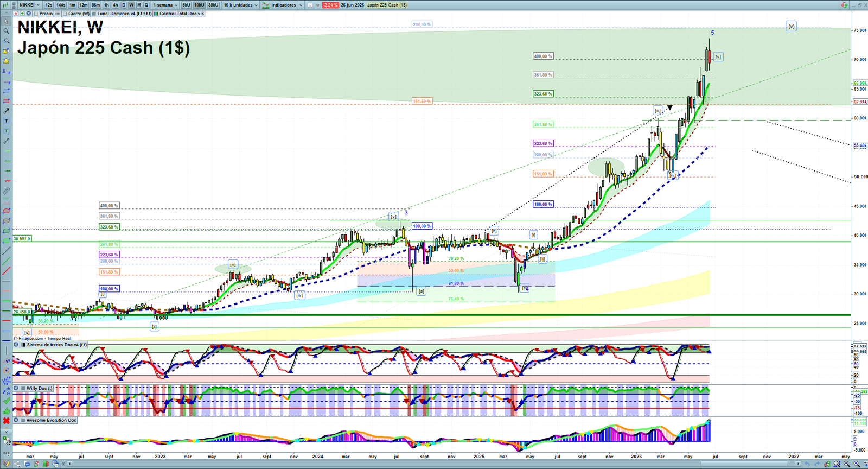Select the W weekly timeframe
The width and height of the screenshot is (868, 469).
click(x=131, y=5)
